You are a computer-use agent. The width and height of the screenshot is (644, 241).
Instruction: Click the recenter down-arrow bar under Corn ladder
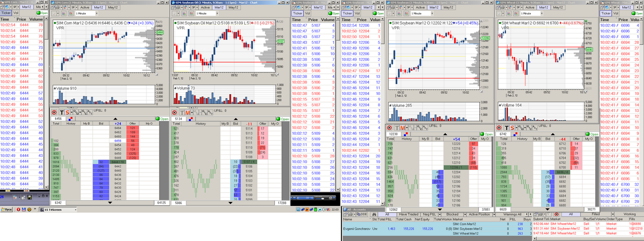pyautogui.click(x=110, y=202)
